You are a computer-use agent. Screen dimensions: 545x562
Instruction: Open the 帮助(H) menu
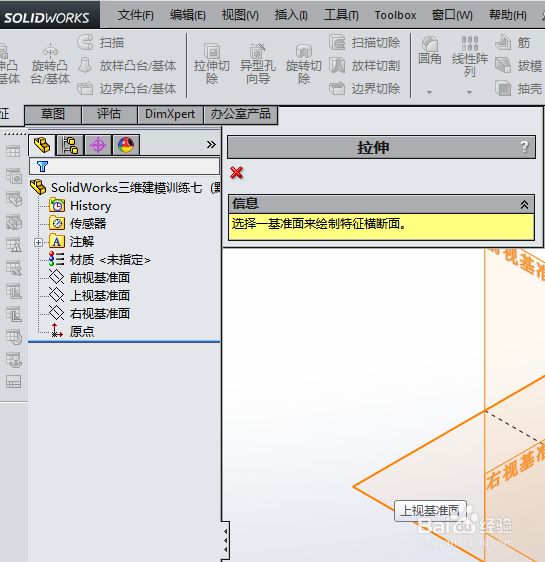[508, 15]
